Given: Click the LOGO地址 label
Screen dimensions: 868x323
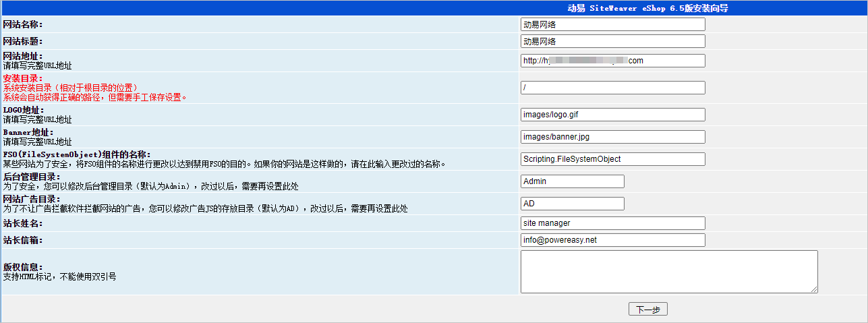Looking at the screenshot, I should [x=24, y=110].
